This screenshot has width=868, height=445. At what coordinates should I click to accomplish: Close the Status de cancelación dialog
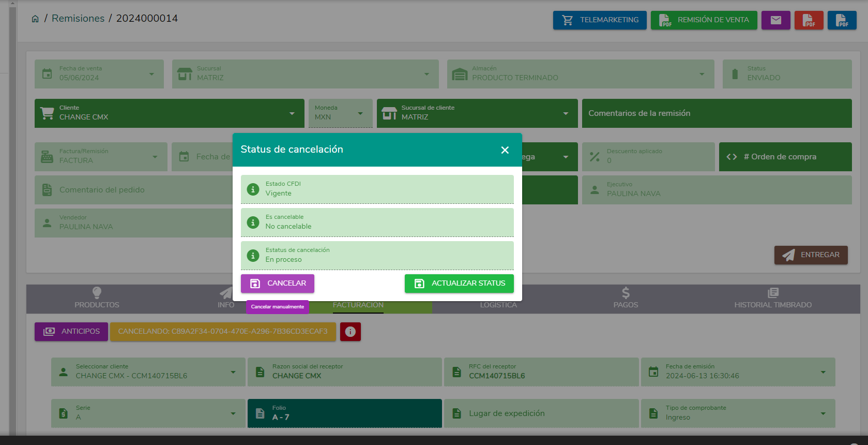(505, 150)
